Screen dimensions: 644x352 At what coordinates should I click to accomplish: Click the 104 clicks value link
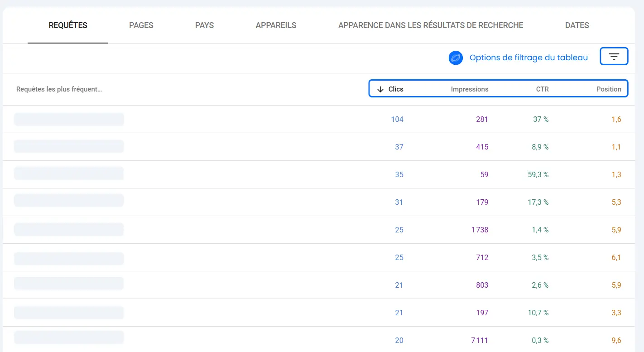[x=397, y=119]
